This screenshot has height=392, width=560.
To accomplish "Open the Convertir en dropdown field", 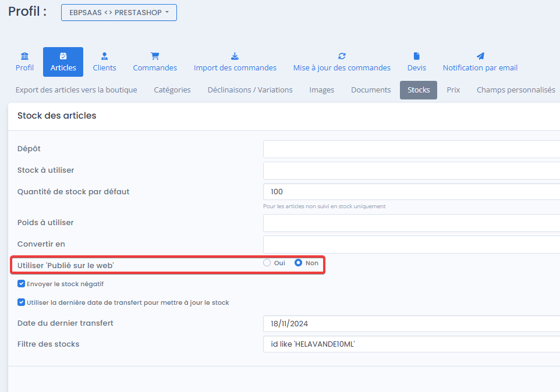I will tap(412, 244).
